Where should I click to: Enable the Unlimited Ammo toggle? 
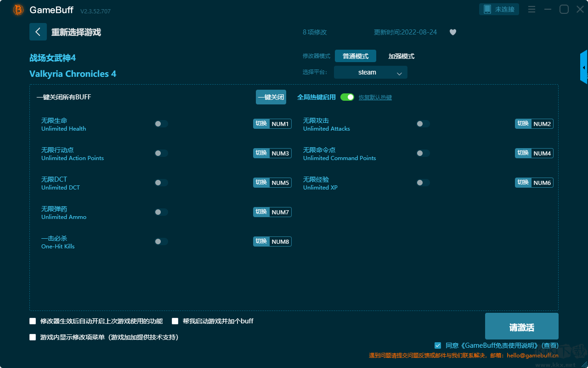pos(161,212)
